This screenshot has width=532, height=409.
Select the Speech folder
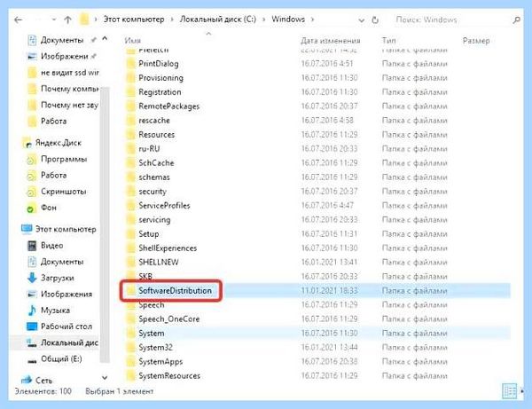tap(152, 305)
